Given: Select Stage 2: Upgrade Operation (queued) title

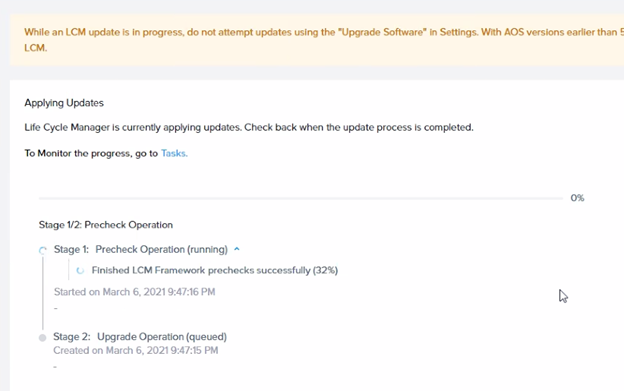Looking at the screenshot, I should pyautogui.click(x=140, y=337).
